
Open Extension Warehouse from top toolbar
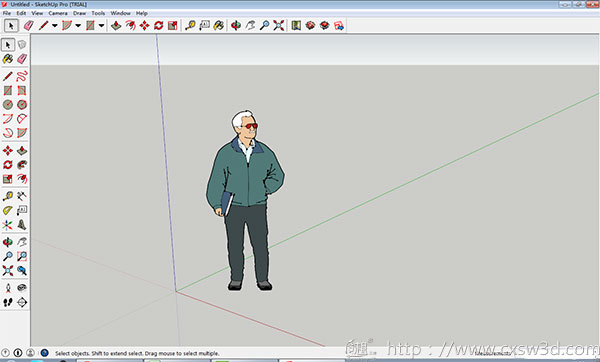click(x=324, y=26)
